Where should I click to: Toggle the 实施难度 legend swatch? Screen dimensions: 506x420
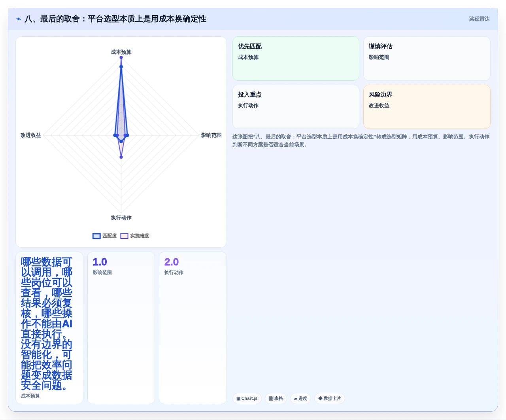tap(124, 236)
